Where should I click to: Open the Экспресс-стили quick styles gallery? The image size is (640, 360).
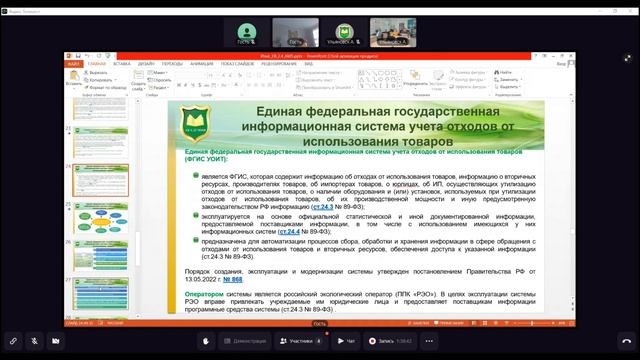[438, 80]
